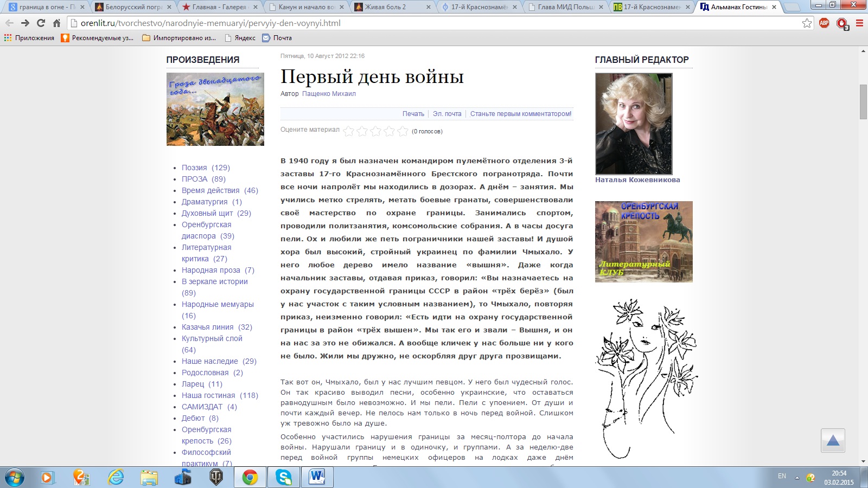Open the 'Народные мемуары' category

[218, 304]
